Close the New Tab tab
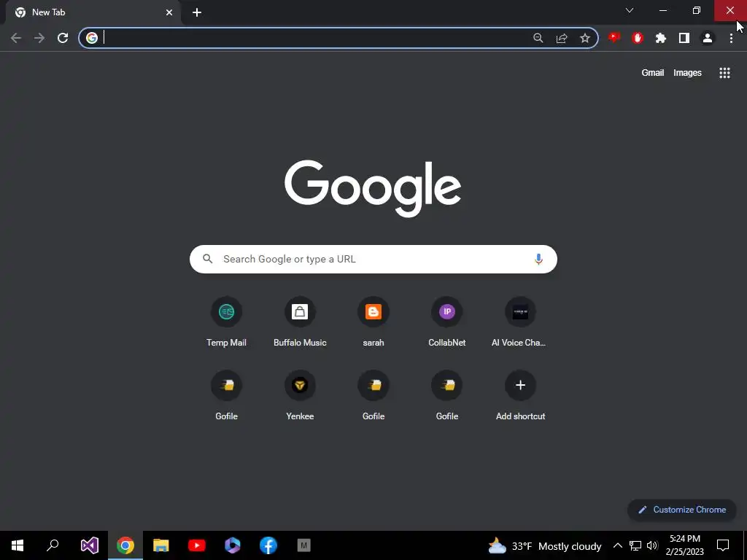 pyautogui.click(x=169, y=12)
